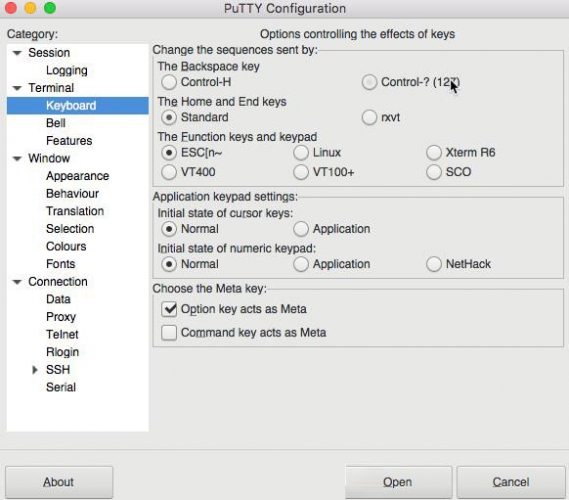Collapse the Window category triangle

(x=17, y=159)
